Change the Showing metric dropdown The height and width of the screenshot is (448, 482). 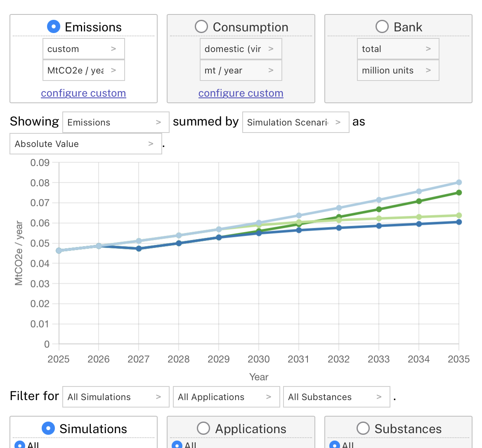(x=116, y=122)
